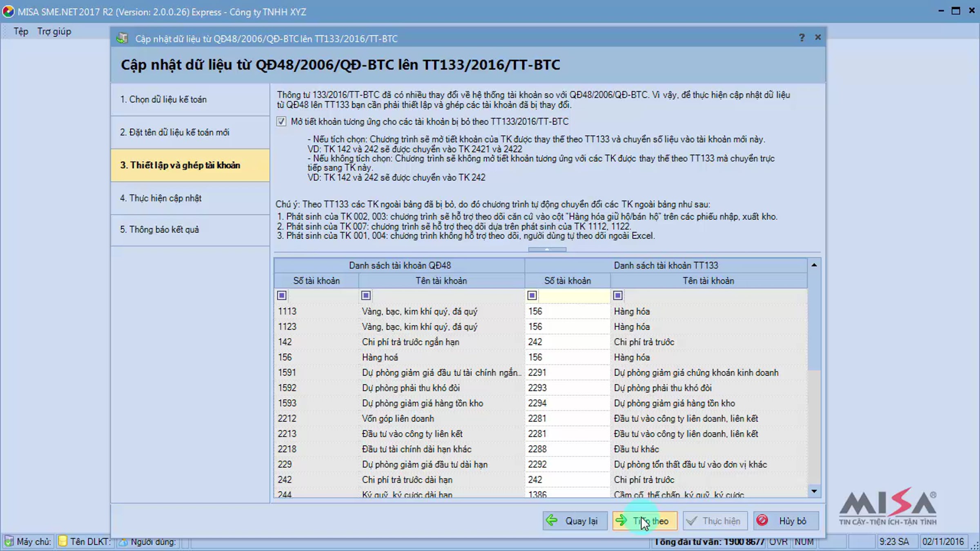Screen dimensions: 980x551
Task: Click the Tiếp theo button
Action: 645,521
